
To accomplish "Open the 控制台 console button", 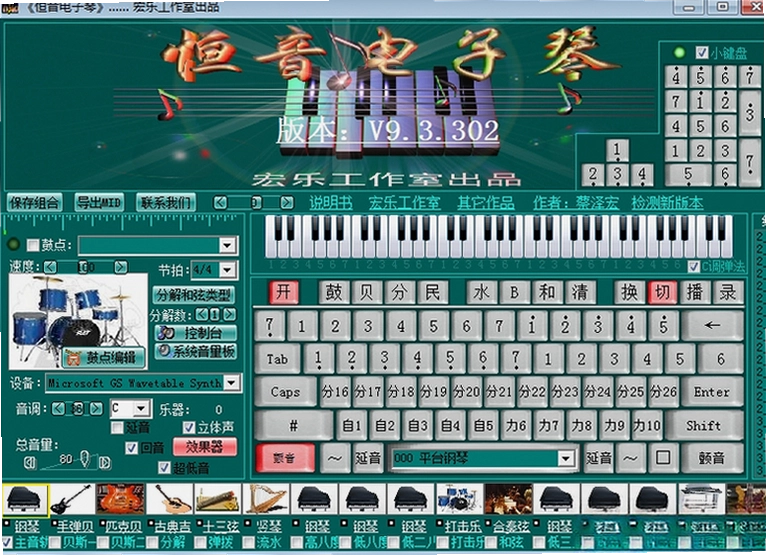I will pos(196,333).
